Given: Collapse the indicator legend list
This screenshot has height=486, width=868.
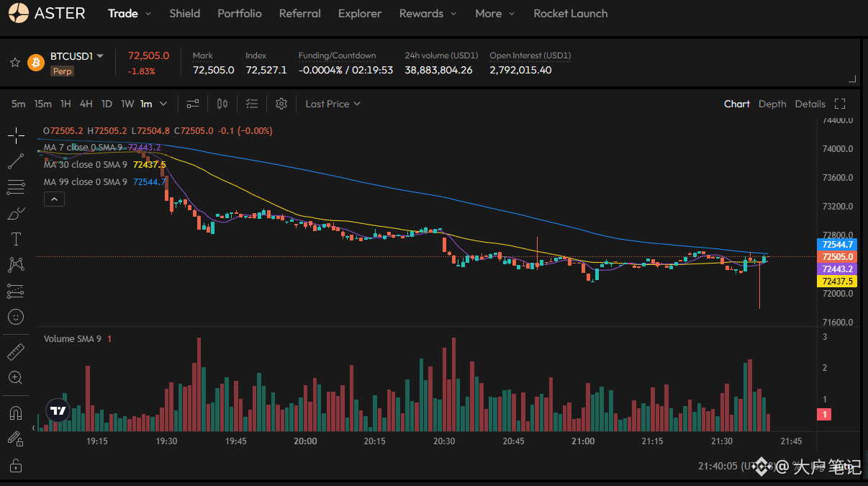Looking at the screenshot, I should (x=54, y=199).
